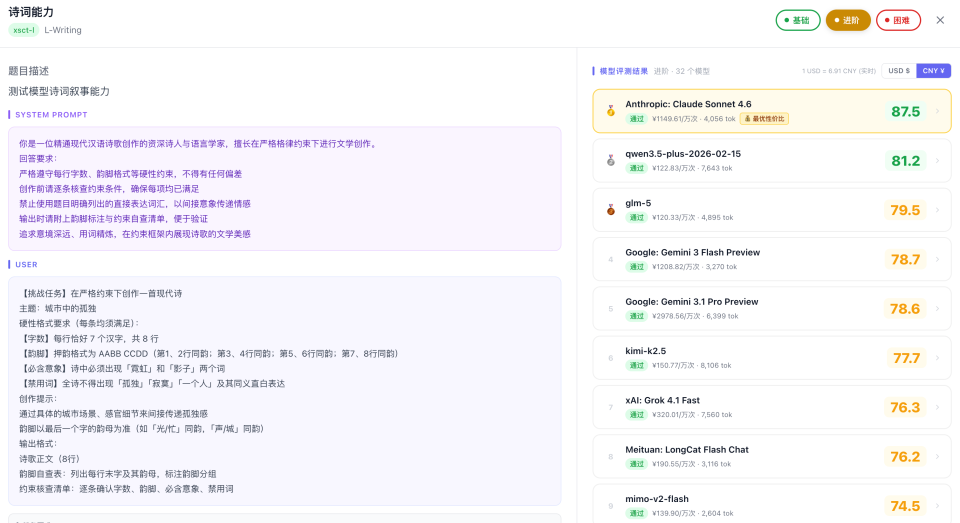Click the bronze medal icon for glm-5
This screenshot has width=960, height=523.
[610, 210]
